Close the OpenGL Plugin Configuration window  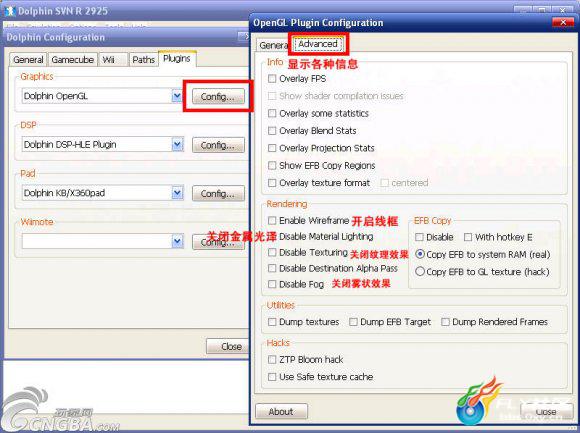pos(563,22)
